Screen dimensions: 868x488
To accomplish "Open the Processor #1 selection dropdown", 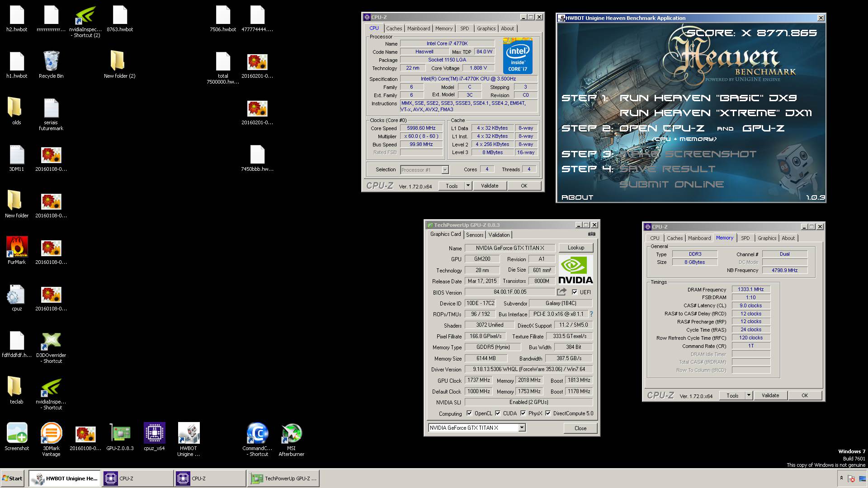I will point(445,170).
